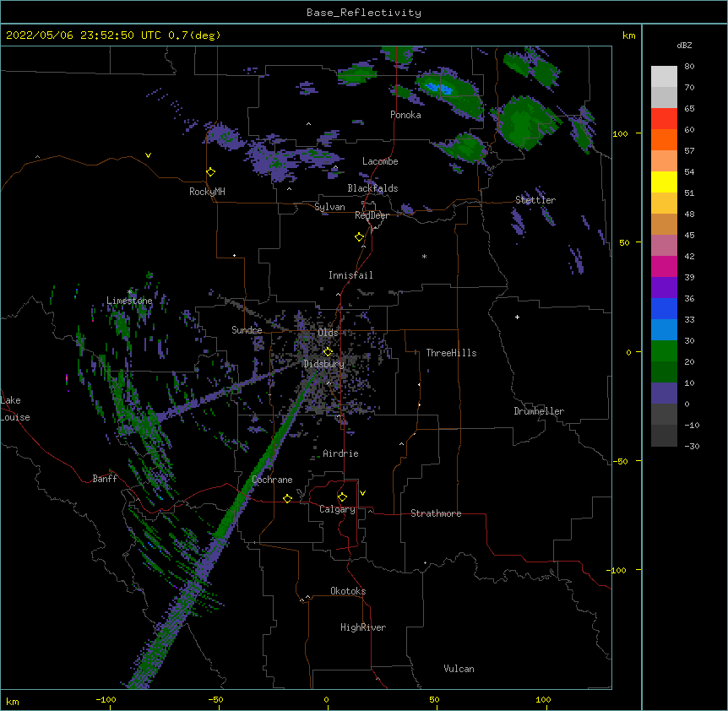This screenshot has height=711, width=728.
Task: Click the white plus marker north of Drumheller
Action: point(517,317)
